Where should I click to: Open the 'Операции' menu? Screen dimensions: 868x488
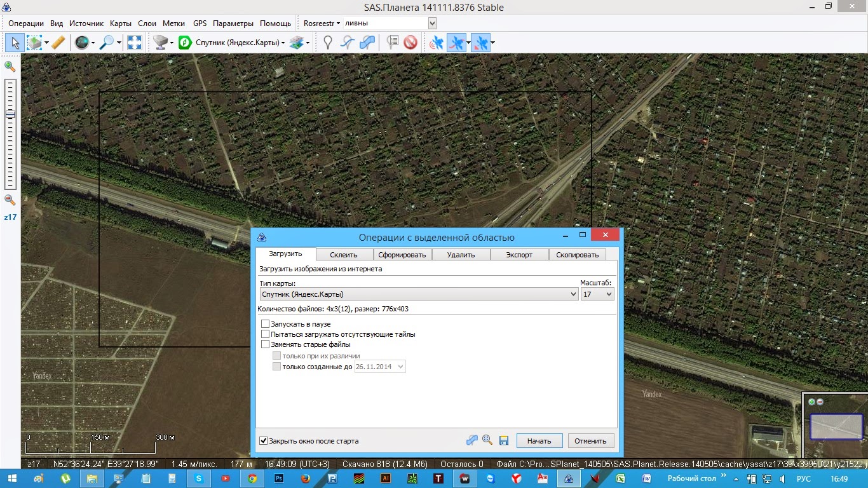(x=26, y=23)
